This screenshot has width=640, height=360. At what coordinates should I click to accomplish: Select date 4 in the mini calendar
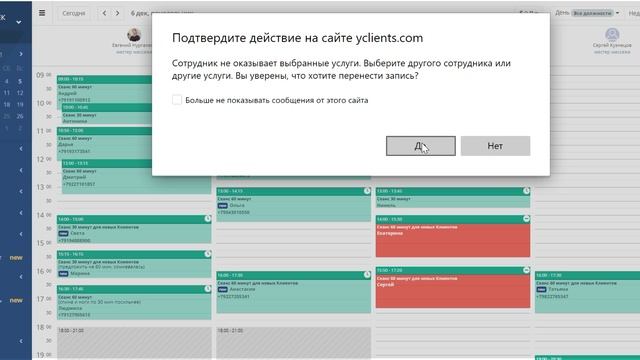tap(7, 81)
